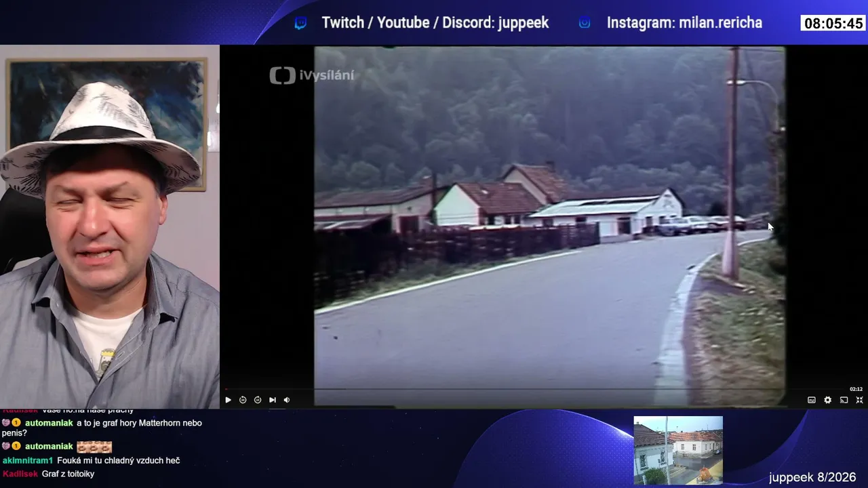Screen dimensions: 868x488
Task: Select the 'Fouká mi tu chladný vzduch heč' message
Action: click(119, 461)
